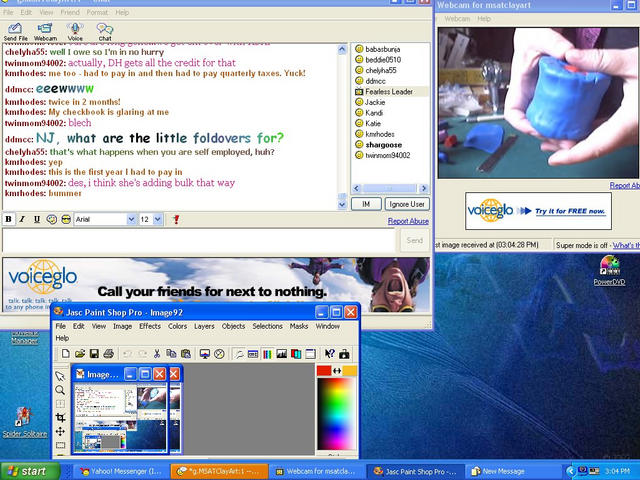Enable Voice via the microphone icon
Screen dimensions: 640x480
[75, 32]
